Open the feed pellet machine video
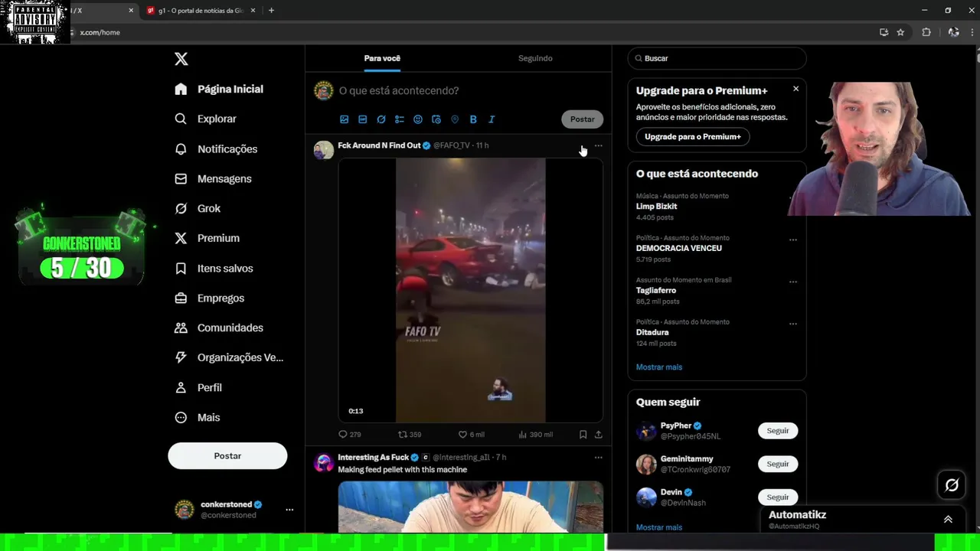The width and height of the screenshot is (980, 551). [470, 507]
